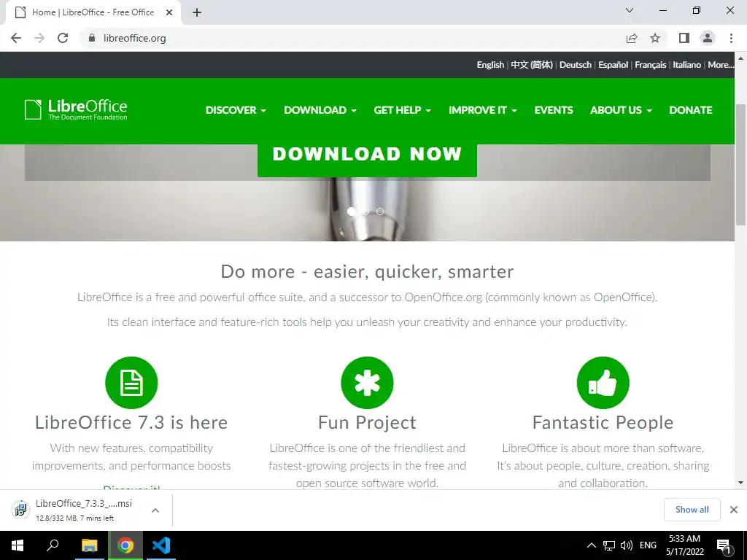Close the LibreOffice home tab
This screenshot has width=747, height=560.
(169, 12)
